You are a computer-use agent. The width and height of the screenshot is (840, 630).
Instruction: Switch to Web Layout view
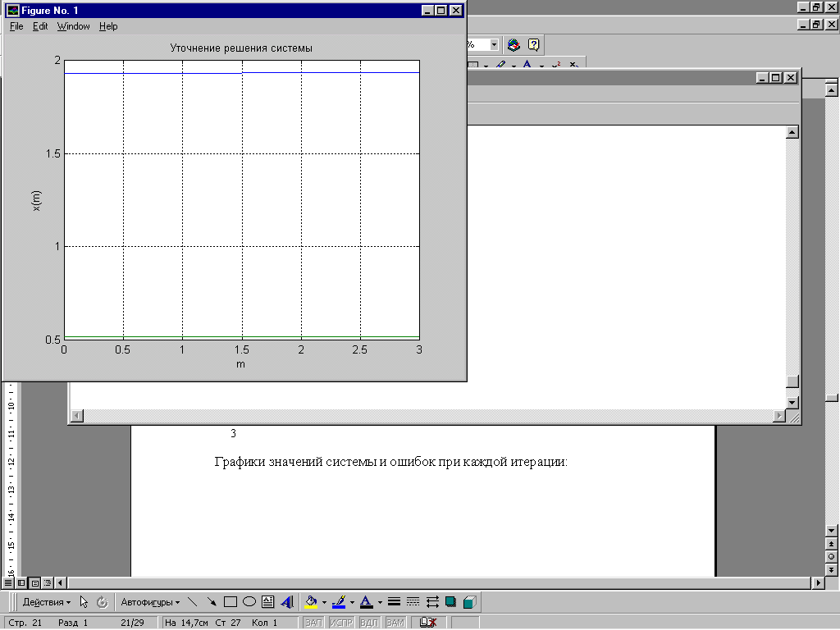pos(21,582)
